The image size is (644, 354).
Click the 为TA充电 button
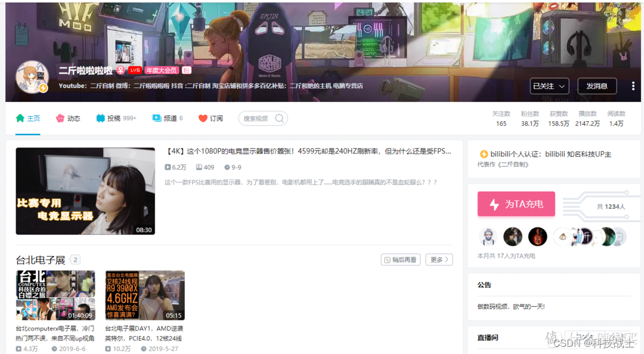516,204
